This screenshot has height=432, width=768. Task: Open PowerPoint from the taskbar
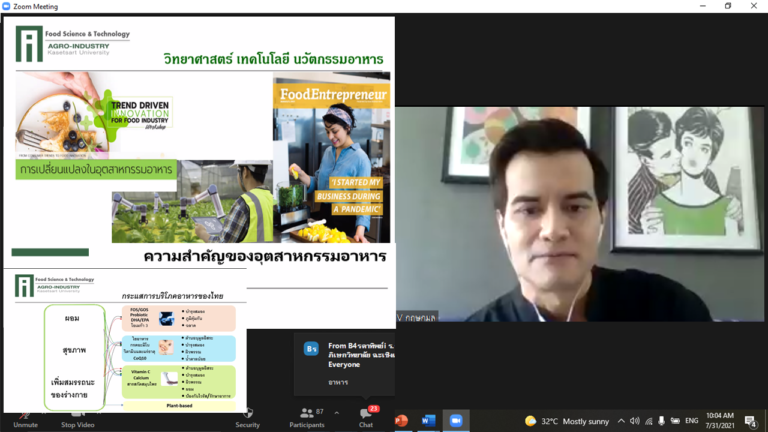pos(402,420)
